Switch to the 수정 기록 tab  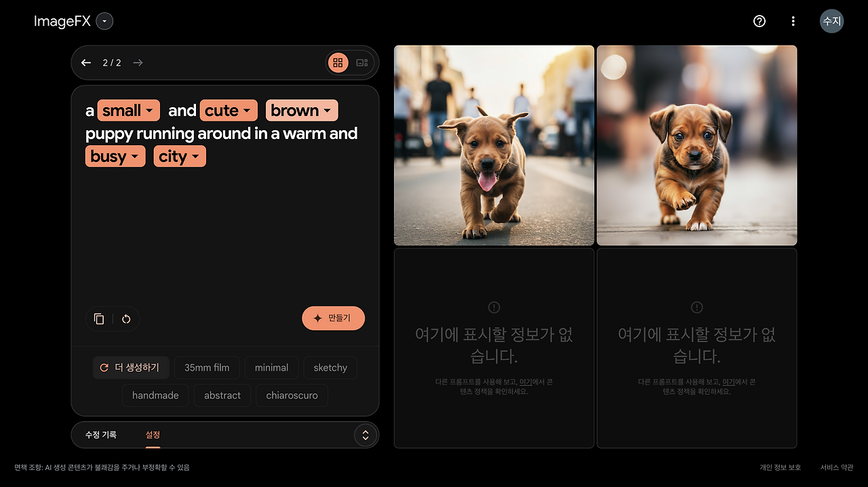[x=100, y=435]
